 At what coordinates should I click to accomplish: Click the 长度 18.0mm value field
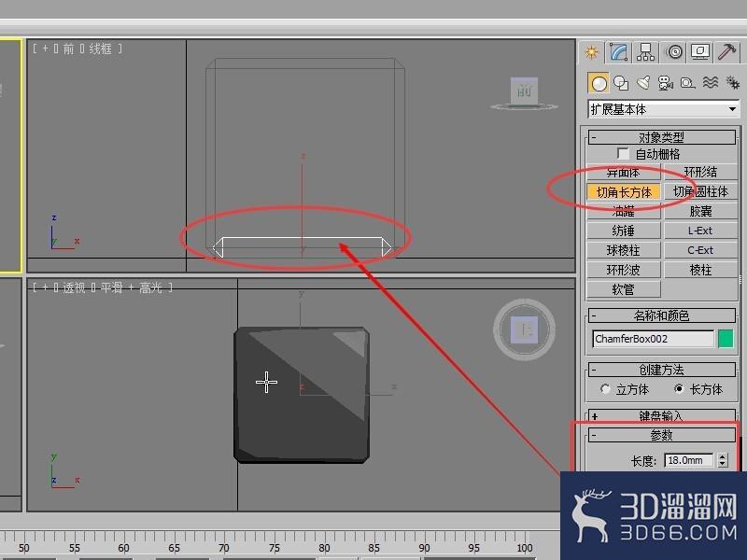coord(688,460)
